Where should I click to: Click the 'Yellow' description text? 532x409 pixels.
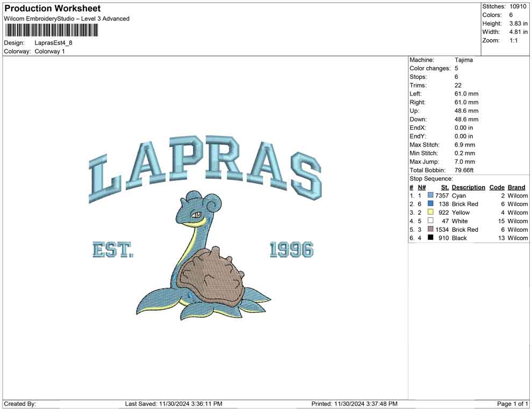461,213
